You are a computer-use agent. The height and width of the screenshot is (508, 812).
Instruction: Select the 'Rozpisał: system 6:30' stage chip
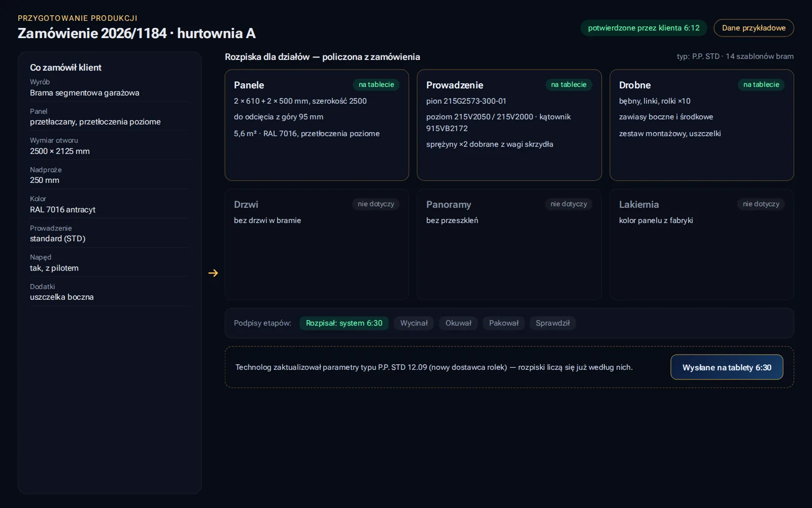[x=344, y=323]
